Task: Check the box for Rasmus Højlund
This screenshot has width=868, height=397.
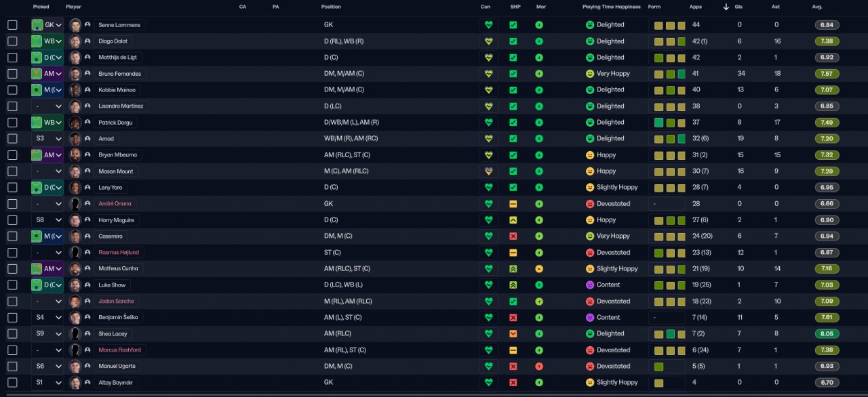Action: (12, 253)
